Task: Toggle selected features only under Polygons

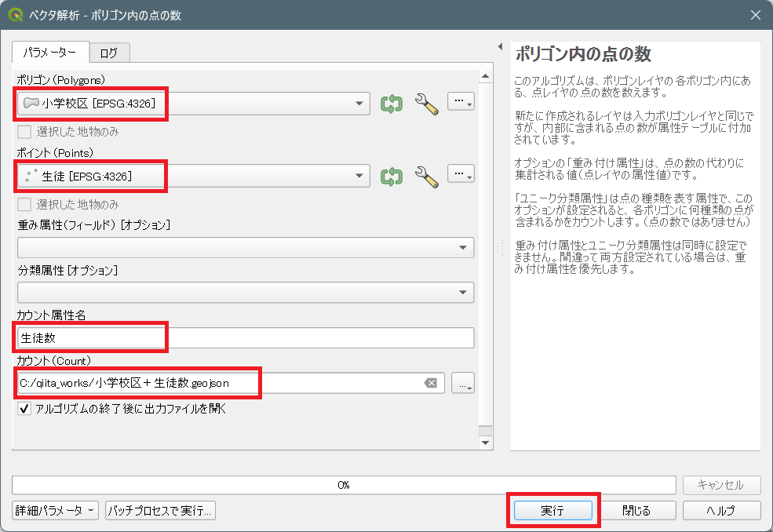Action: (24, 132)
